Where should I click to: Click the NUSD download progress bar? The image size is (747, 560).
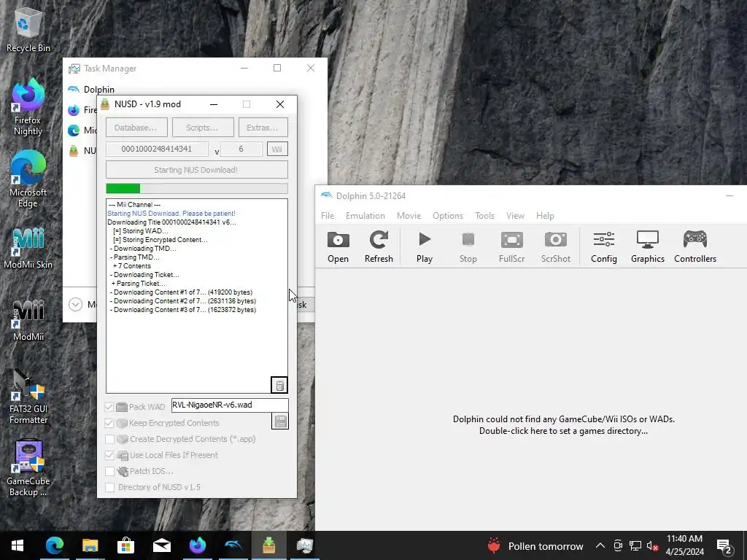coord(197,189)
